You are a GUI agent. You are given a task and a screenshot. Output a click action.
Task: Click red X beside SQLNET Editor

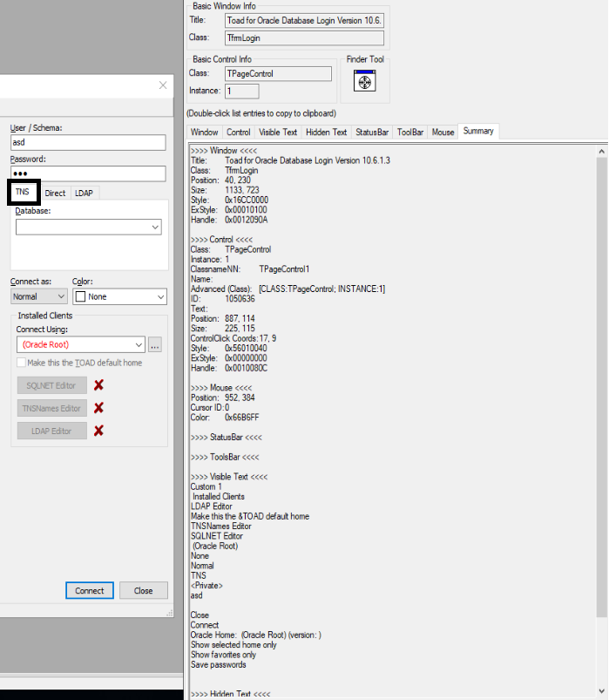click(x=98, y=384)
